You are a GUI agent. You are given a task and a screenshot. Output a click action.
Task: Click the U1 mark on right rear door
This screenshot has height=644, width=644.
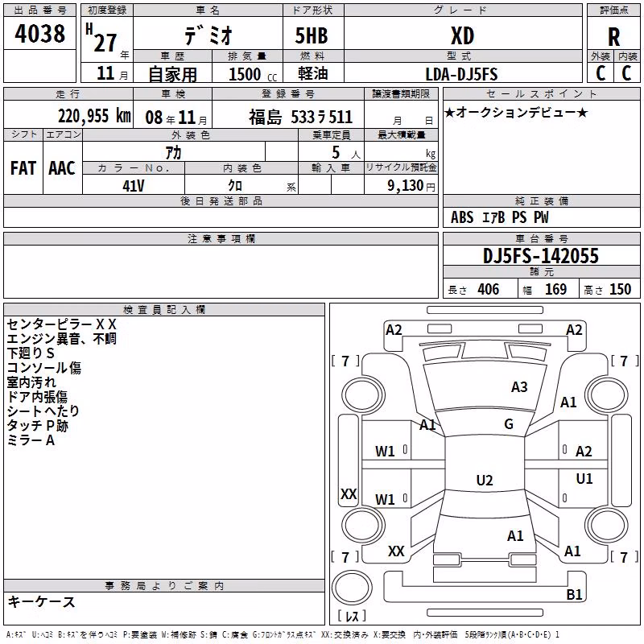584,479
